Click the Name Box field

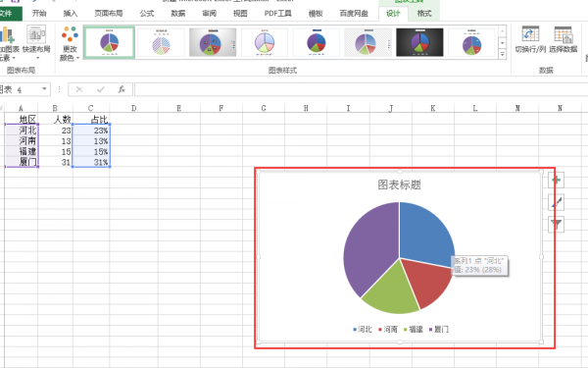pyautogui.click(x=20, y=89)
